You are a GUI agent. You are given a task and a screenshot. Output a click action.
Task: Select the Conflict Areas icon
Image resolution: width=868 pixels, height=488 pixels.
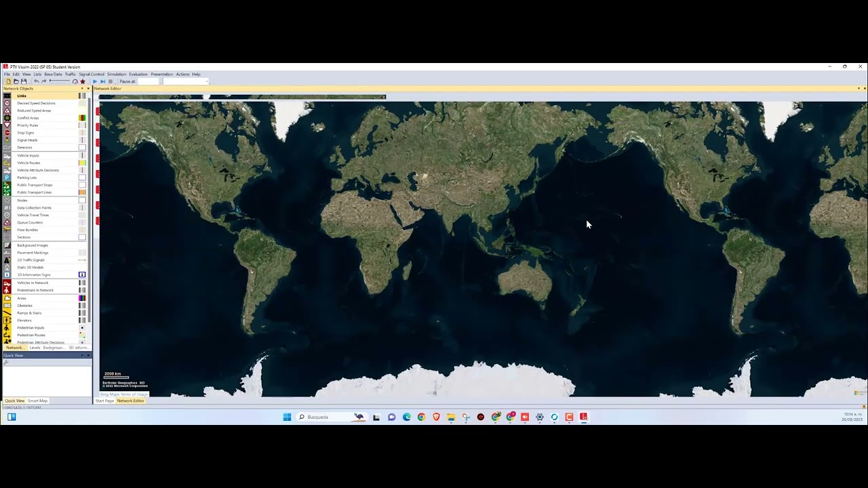pyautogui.click(x=7, y=118)
